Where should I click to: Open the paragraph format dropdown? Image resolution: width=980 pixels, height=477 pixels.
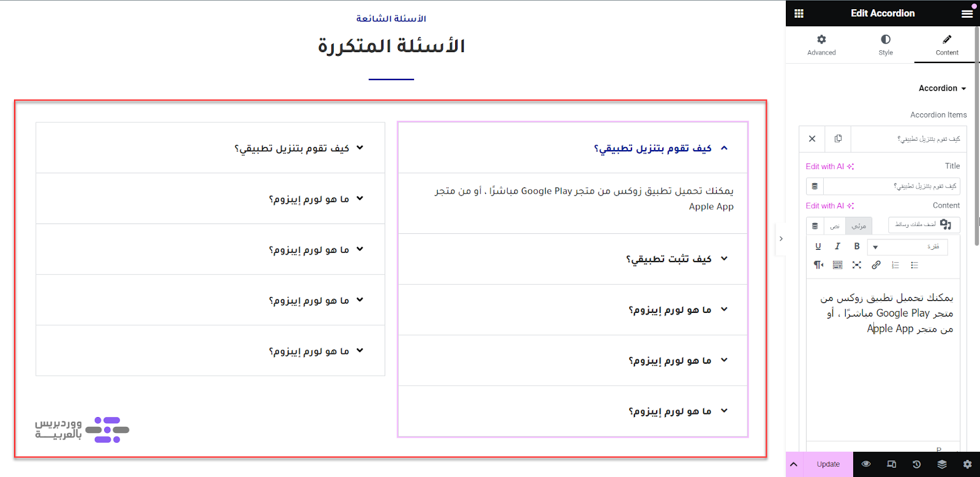point(908,246)
